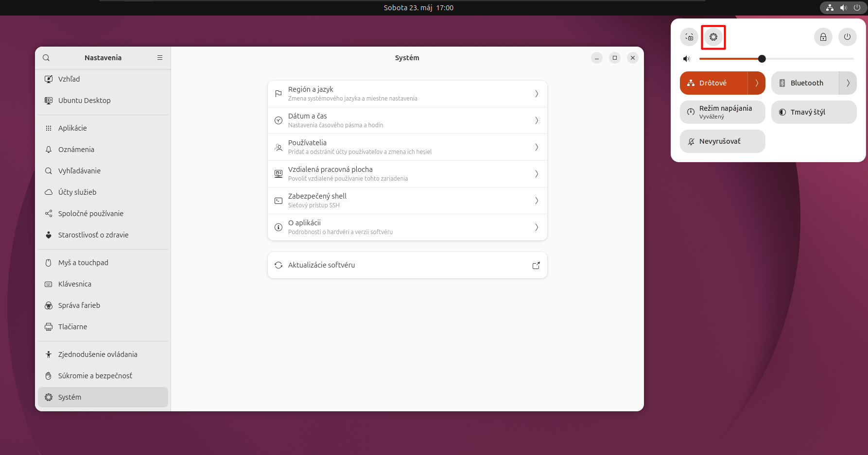Click Aktualizácie softvéru label
This screenshot has height=455, width=868.
pyautogui.click(x=321, y=265)
